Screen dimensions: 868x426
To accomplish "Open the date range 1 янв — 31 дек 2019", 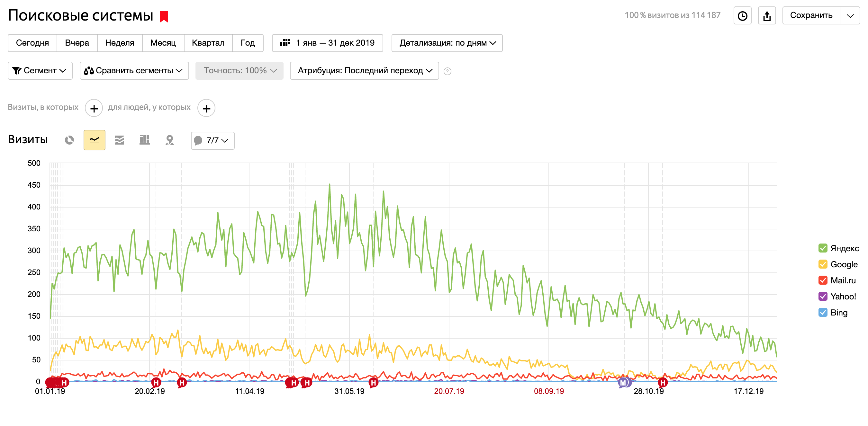I will [327, 43].
